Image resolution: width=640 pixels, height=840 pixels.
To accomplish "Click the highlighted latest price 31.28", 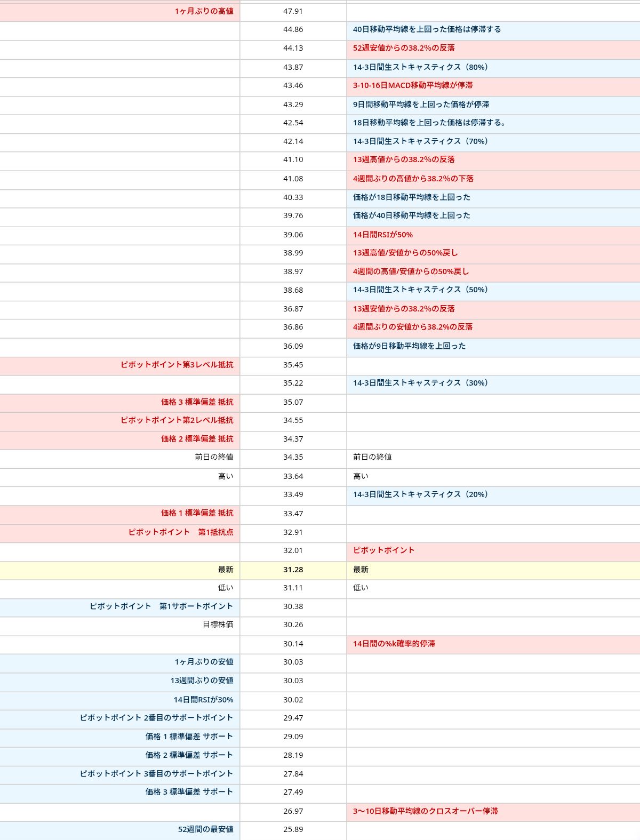I will [x=293, y=570].
